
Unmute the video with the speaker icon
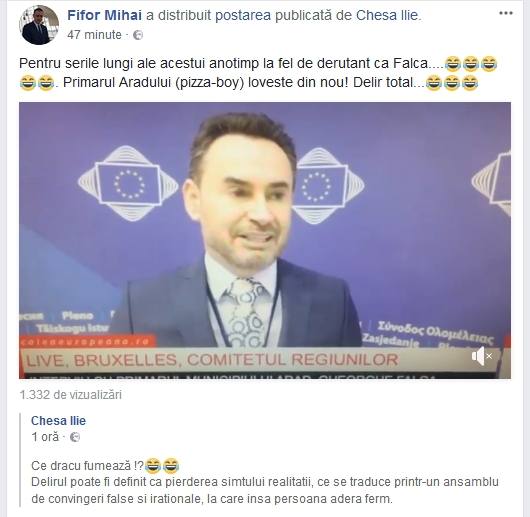tap(482, 356)
